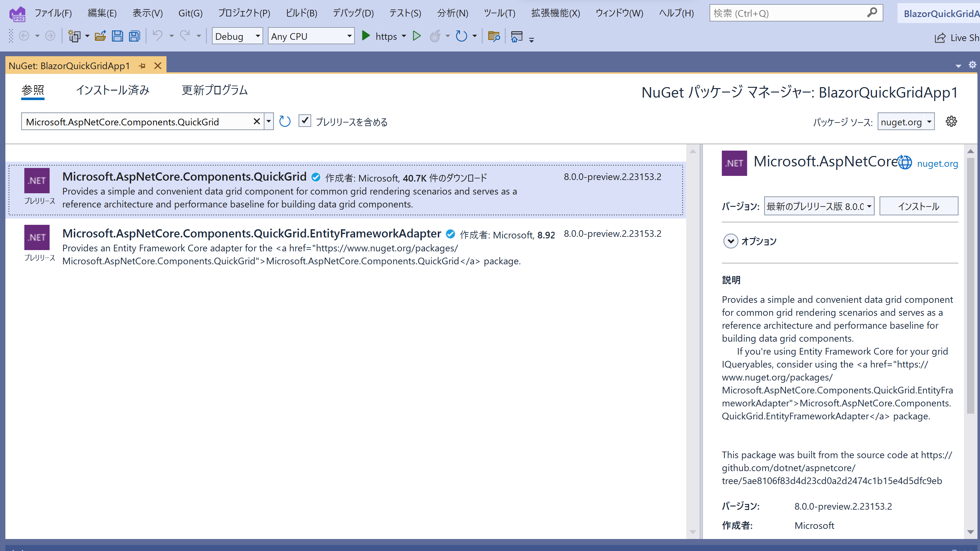Switch to the 更新プログラム tab

coord(215,91)
